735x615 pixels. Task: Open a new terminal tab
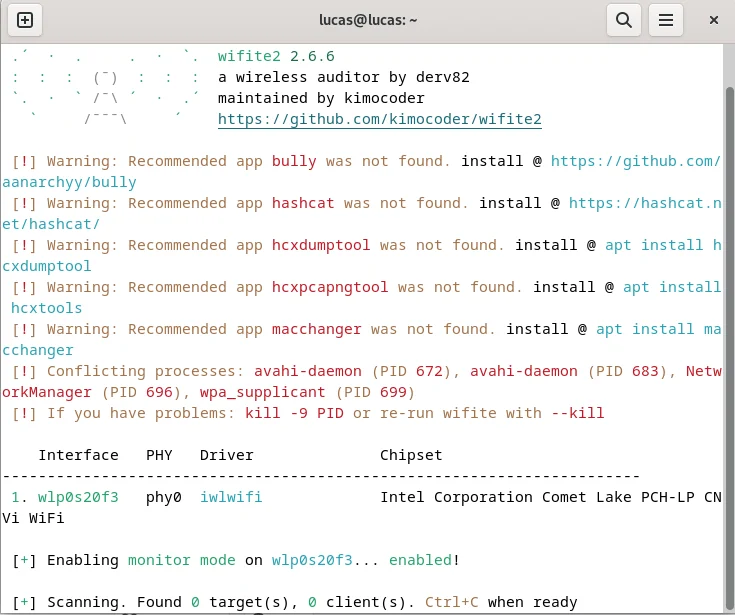click(x=25, y=20)
